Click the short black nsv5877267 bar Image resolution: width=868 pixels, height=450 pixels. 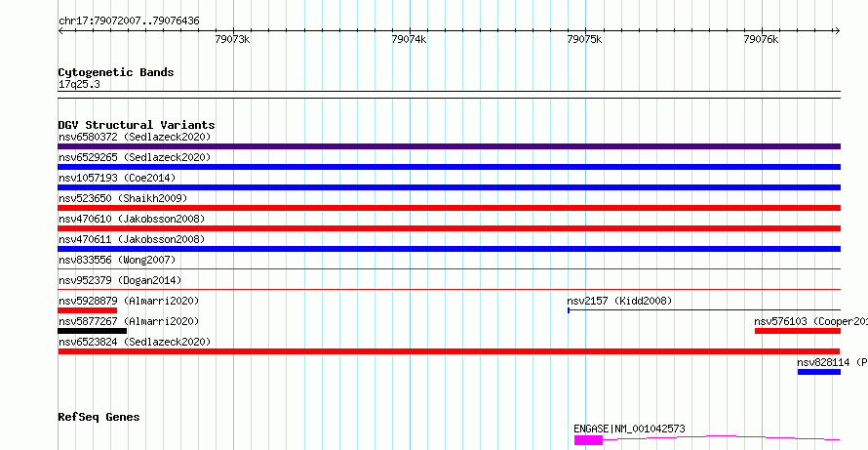click(x=93, y=331)
